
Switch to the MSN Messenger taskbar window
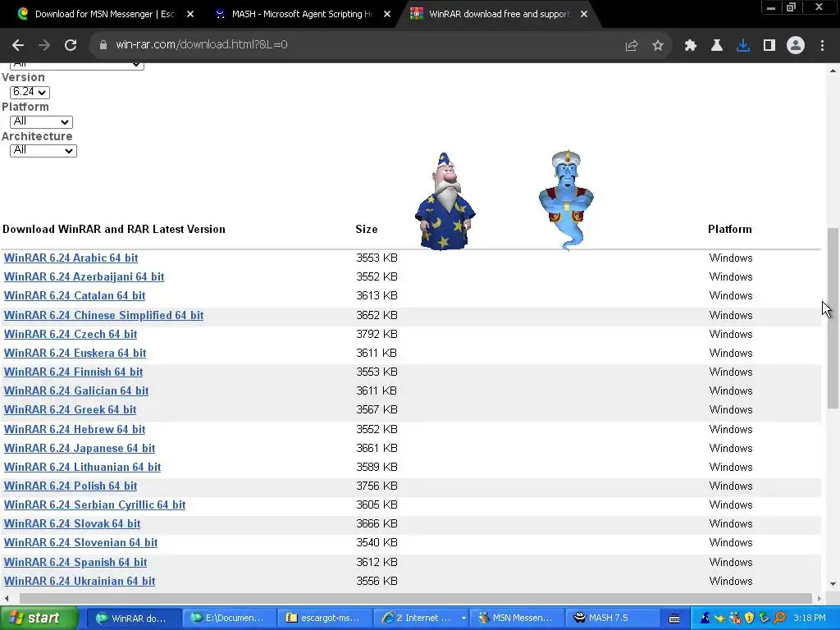click(x=517, y=619)
